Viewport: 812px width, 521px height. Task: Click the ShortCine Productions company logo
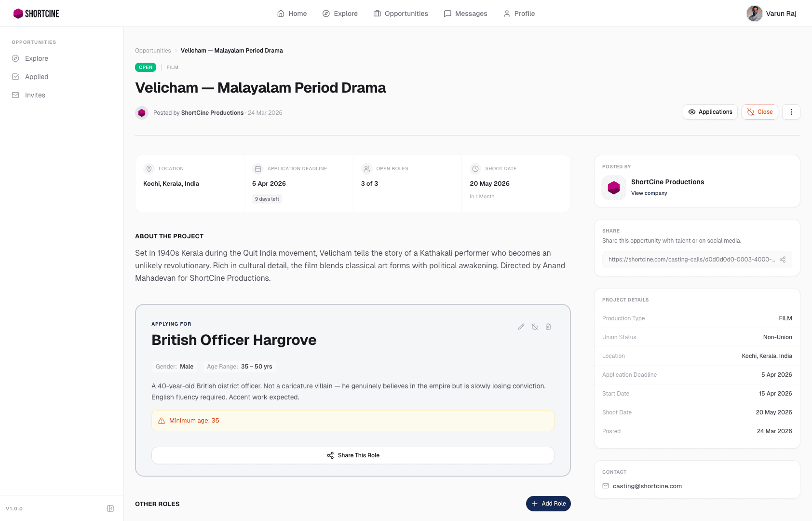tap(614, 187)
